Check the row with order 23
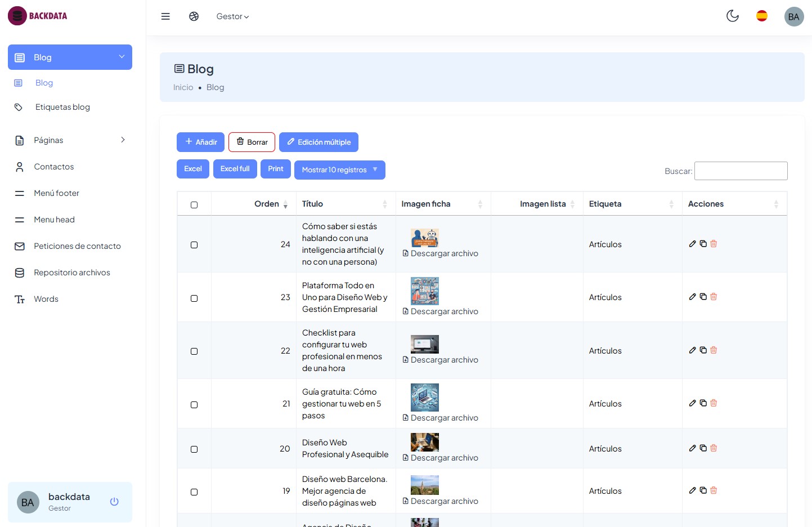 click(194, 298)
